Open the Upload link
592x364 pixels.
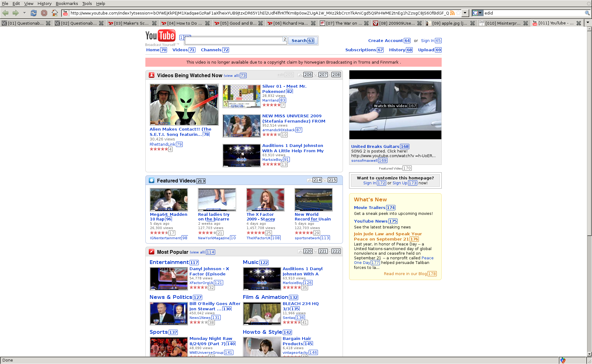(426, 50)
